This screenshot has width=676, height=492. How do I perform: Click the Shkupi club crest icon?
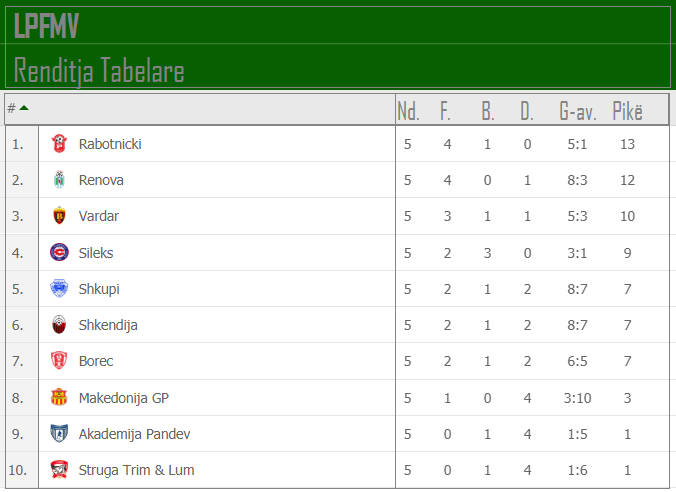(59, 289)
